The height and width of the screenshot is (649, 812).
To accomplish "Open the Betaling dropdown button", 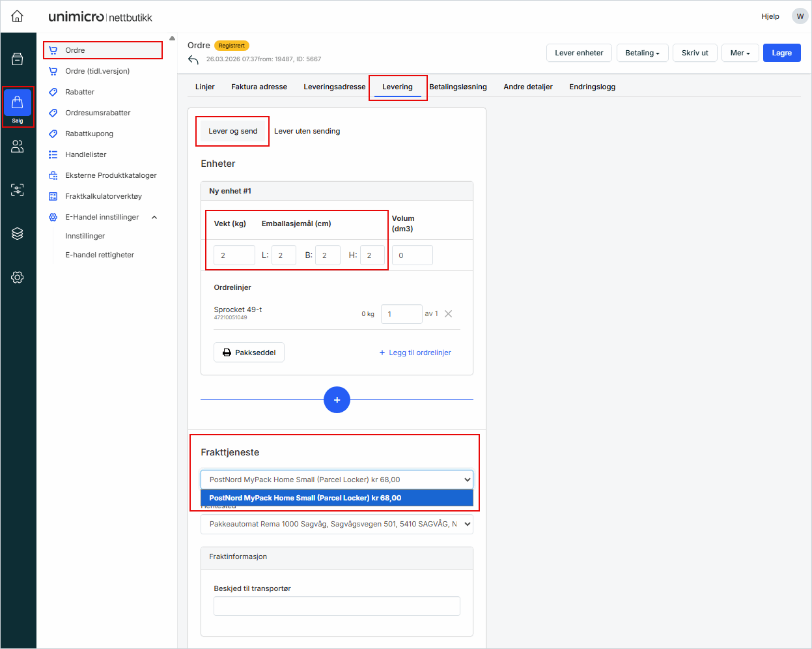I will (642, 53).
